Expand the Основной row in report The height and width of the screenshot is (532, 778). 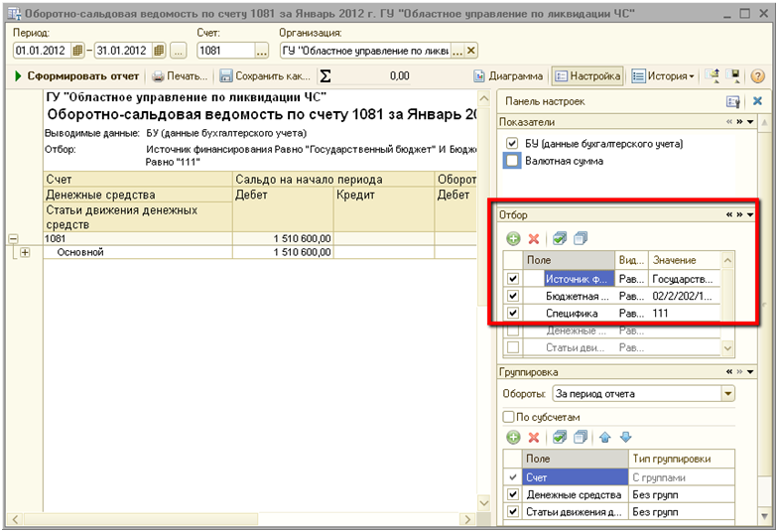click(x=25, y=252)
